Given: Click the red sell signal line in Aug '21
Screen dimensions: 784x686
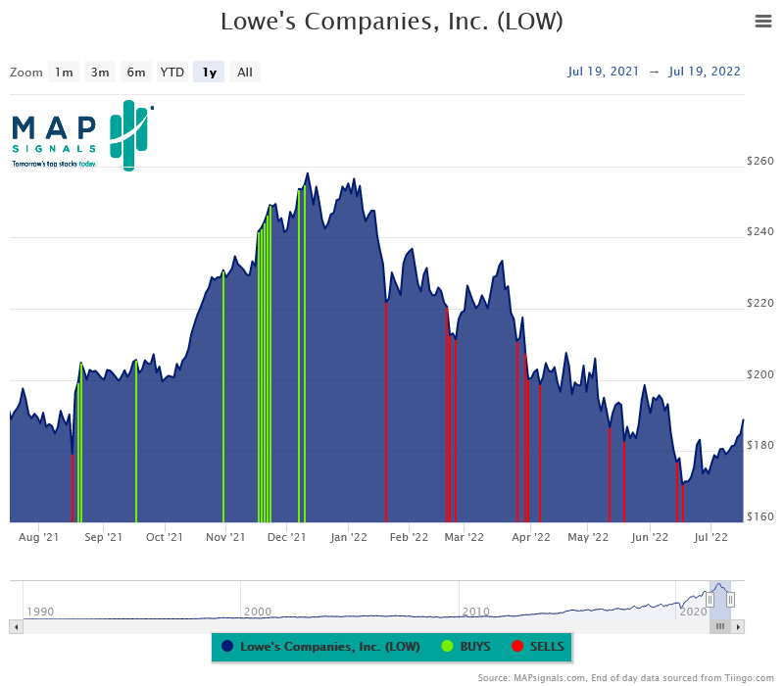Looking at the screenshot, I should pos(73,489).
